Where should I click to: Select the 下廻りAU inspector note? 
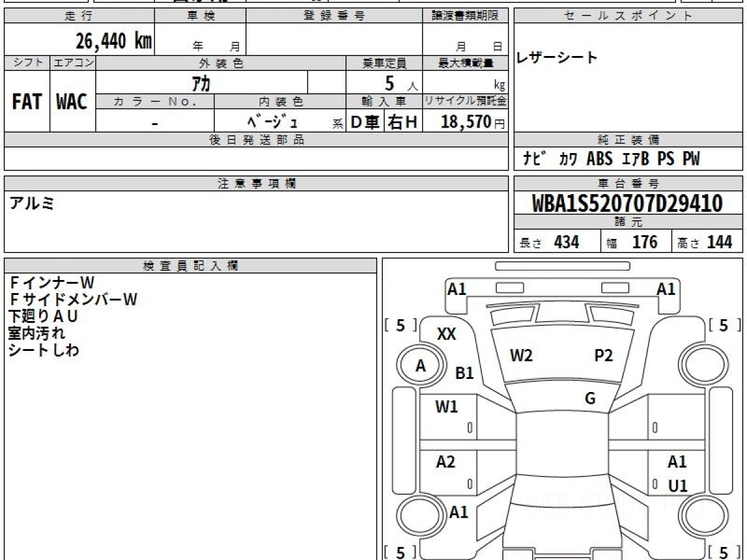[44, 317]
